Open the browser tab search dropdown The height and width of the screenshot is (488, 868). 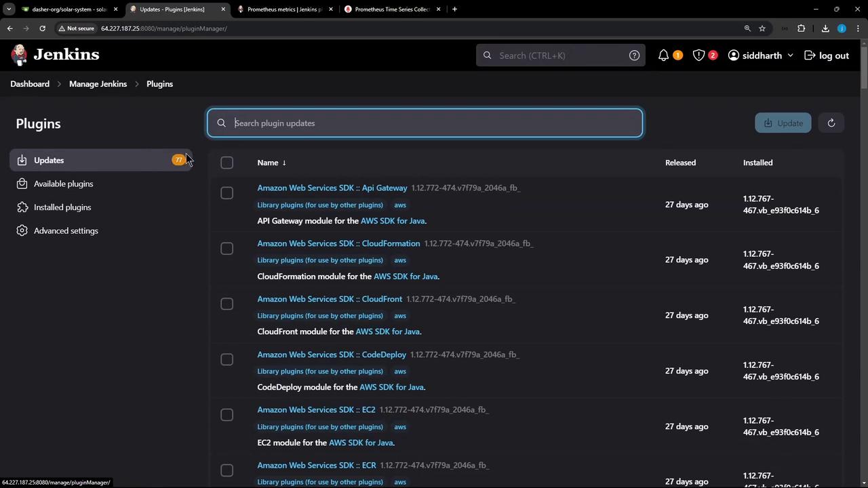9,9
